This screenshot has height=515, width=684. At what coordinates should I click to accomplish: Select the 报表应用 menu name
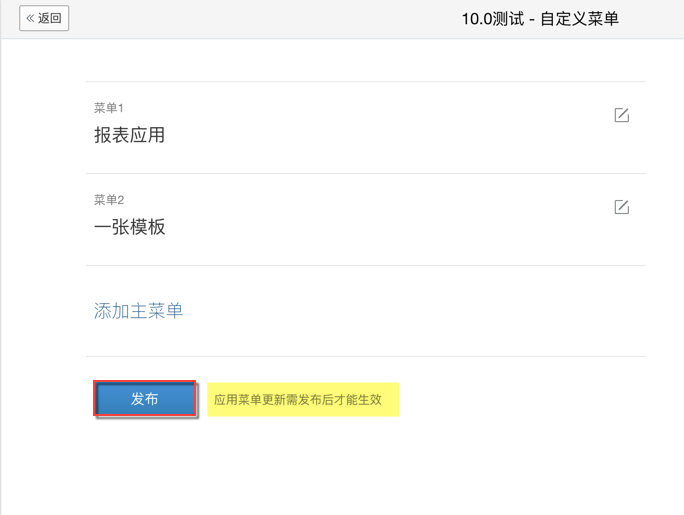pyautogui.click(x=129, y=135)
